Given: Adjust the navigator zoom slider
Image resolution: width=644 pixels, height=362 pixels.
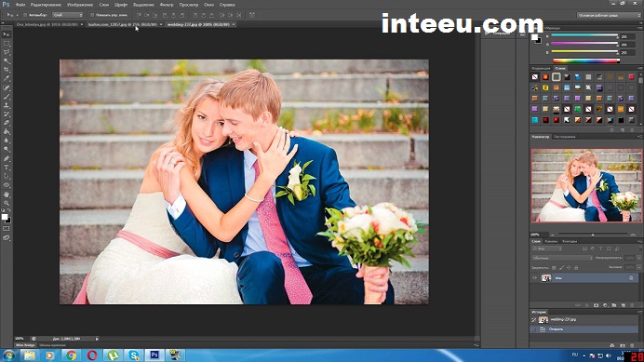Looking at the screenshot, I should pos(593,235).
